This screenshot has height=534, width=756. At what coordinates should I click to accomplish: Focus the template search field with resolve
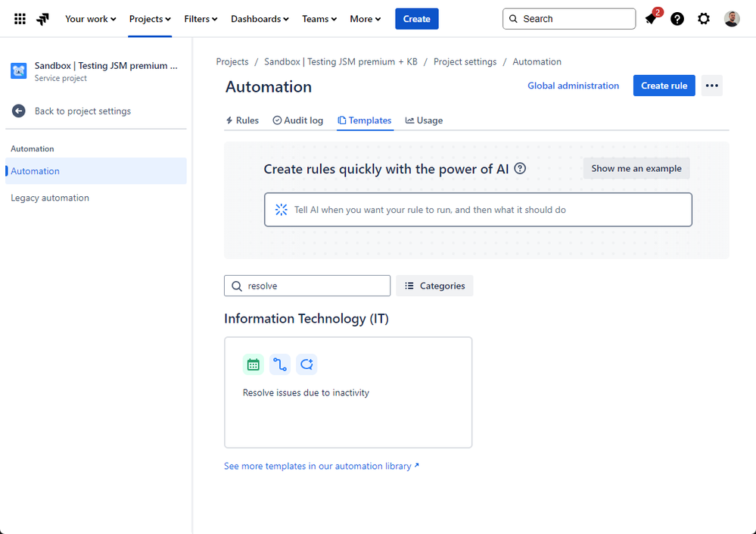tap(307, 286)
